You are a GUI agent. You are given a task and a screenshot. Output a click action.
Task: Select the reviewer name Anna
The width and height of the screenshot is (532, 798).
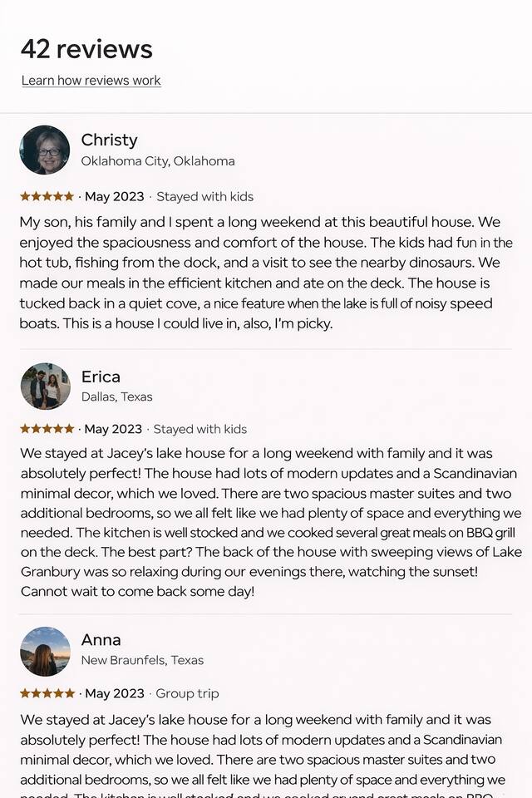pyautogui.click(x=101, y=640)
